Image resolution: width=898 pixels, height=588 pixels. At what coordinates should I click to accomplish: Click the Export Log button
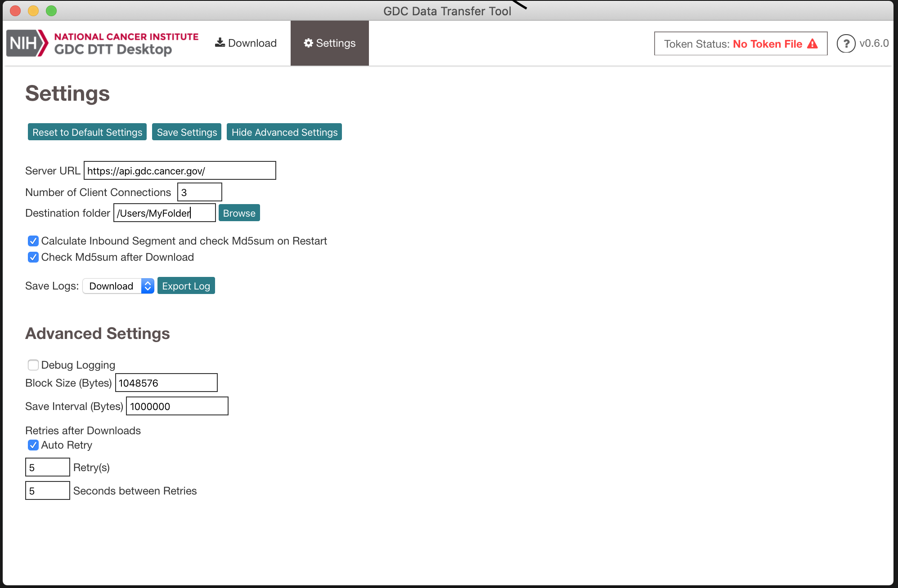point(186,286)
